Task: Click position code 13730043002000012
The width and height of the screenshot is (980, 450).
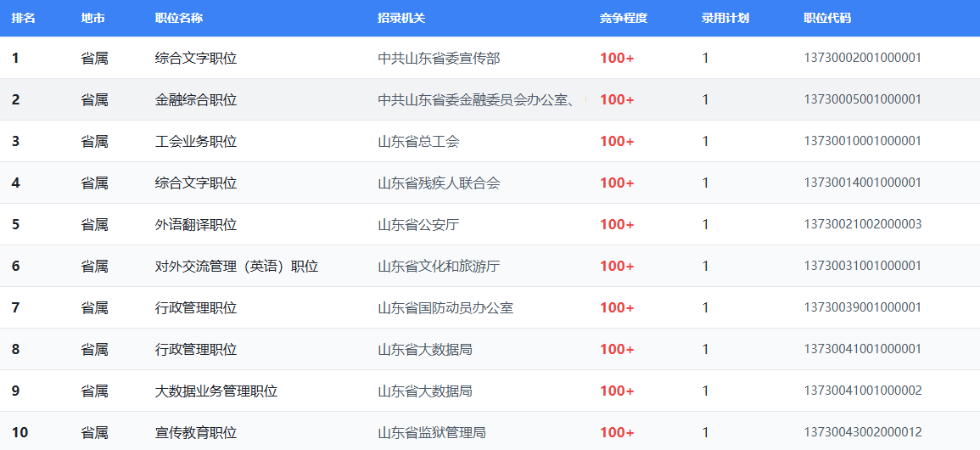Action: point(862,433)
